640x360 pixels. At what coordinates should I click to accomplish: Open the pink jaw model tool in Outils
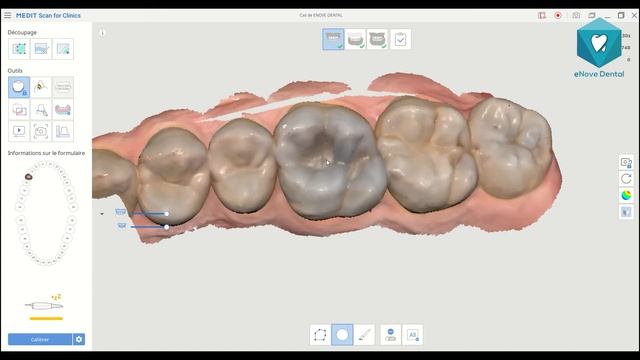click(x=63, y=109)
